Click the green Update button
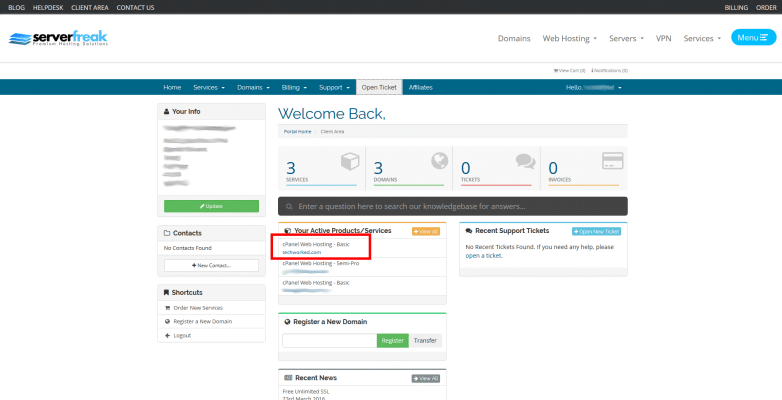 [x=211, y=206]
